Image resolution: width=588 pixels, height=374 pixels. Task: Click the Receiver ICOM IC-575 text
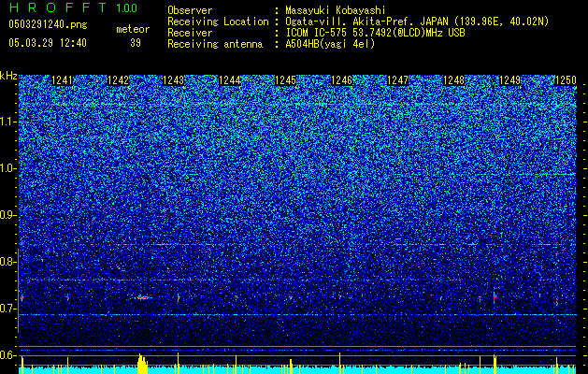click(375, 33)
